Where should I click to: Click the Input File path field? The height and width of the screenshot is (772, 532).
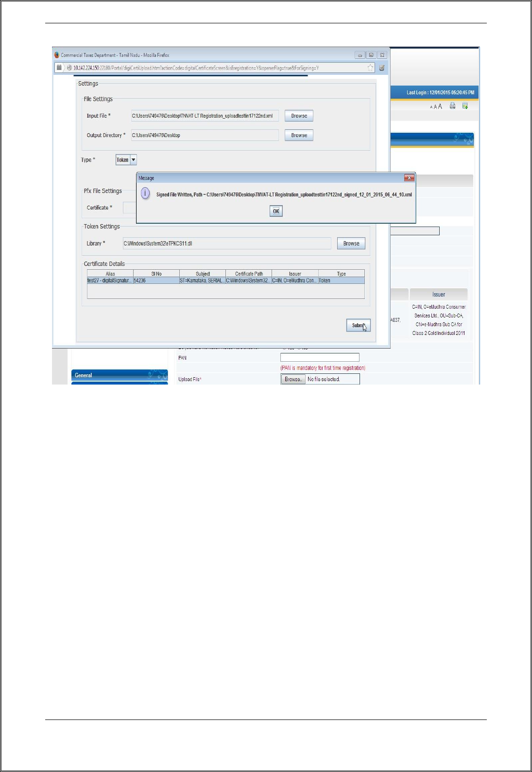[205, 116]
